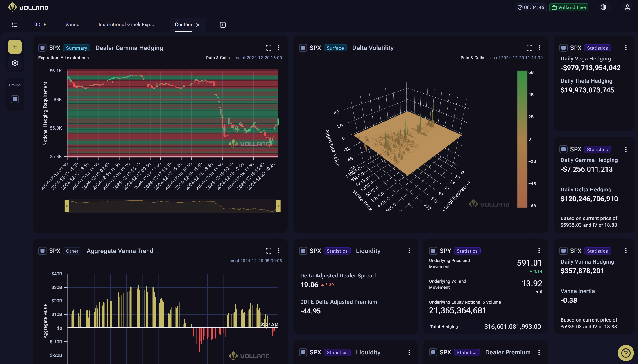Open the user profile icon

coord(627,7)
